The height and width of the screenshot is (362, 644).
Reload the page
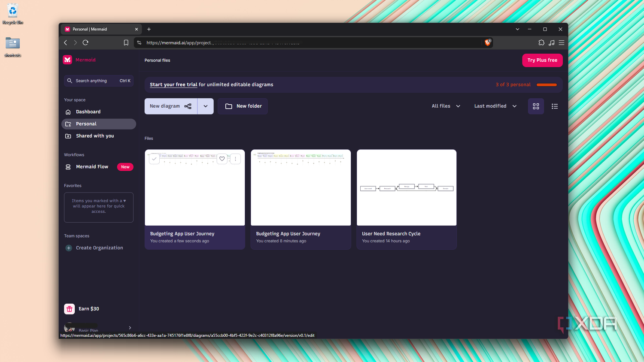click(85, 42)
